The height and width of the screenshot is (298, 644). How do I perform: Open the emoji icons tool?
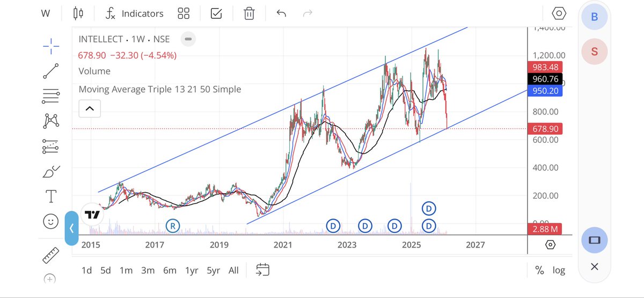coord(51,221)
